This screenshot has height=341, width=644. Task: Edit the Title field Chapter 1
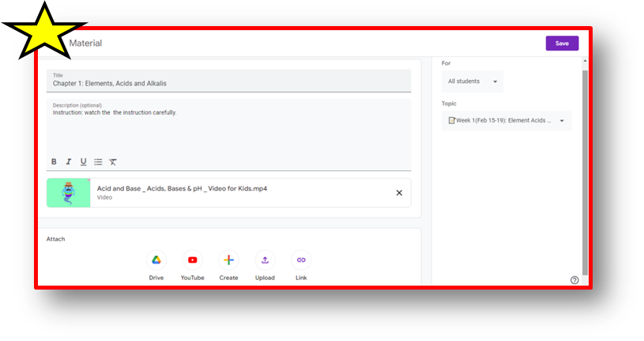click(229, 81)
